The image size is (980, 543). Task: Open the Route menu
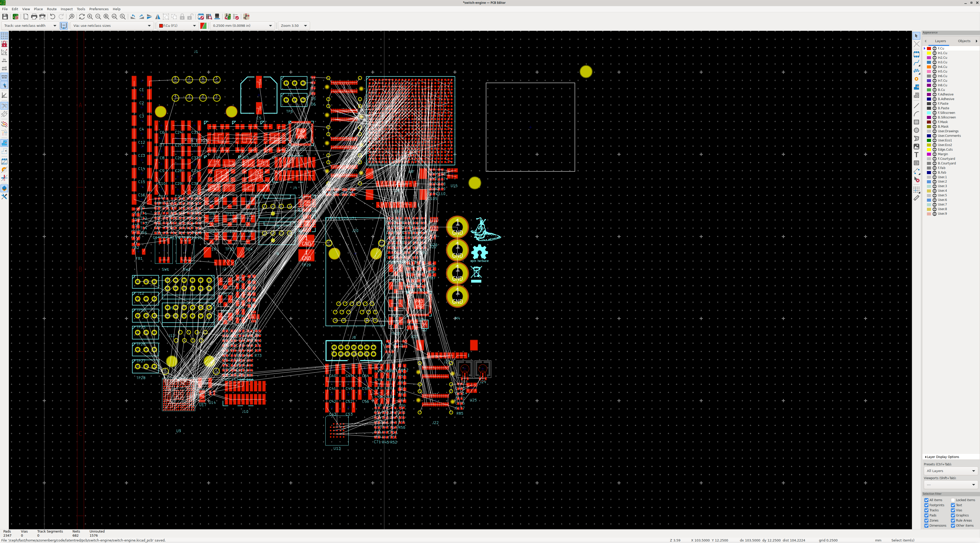[x=51, y=9]
